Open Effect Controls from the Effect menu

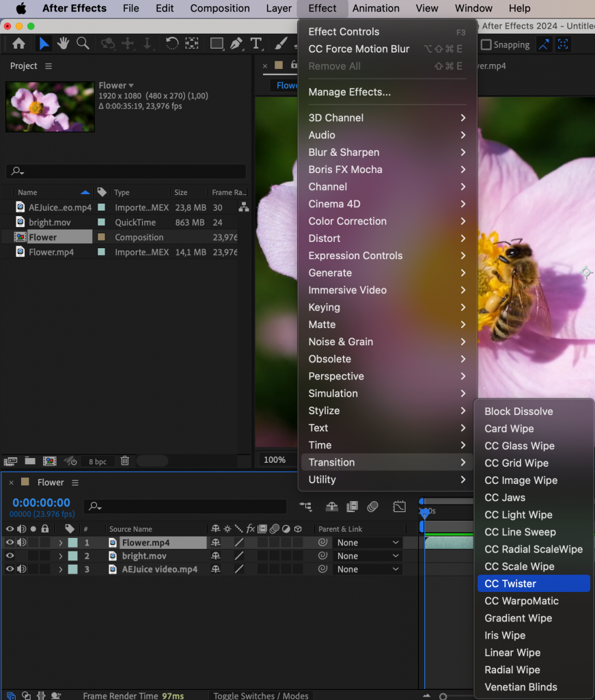(344, 31)
